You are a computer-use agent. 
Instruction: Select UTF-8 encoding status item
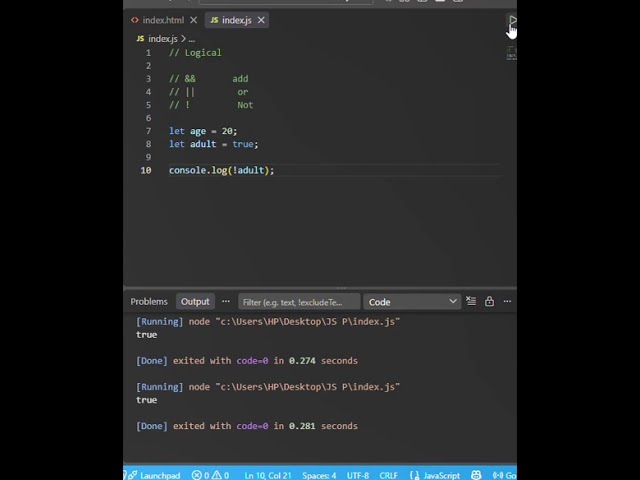[358, 476]
